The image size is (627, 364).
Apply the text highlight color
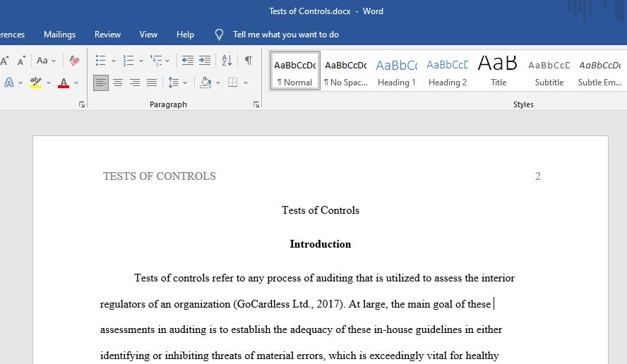[x=35, y=83]
